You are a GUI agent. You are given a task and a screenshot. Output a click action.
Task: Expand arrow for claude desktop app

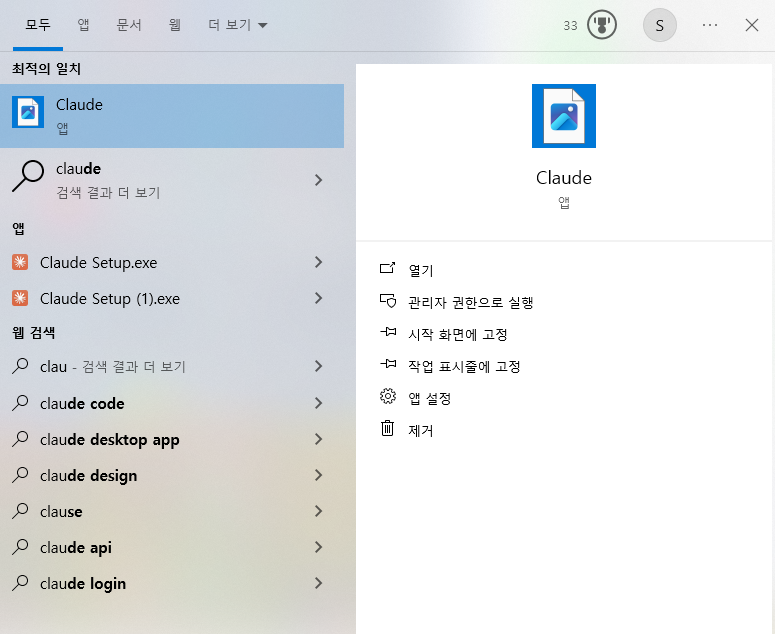[319, 439]
